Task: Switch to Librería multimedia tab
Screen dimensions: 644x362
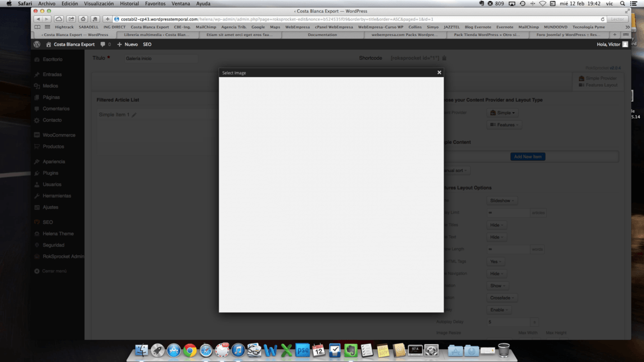Action: coord(156,35)
